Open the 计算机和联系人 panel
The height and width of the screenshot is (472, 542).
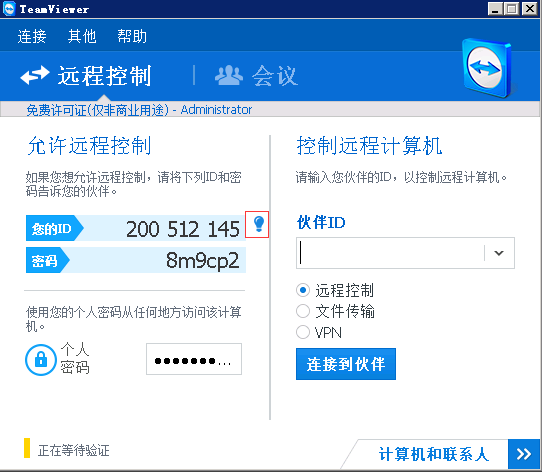433,454
